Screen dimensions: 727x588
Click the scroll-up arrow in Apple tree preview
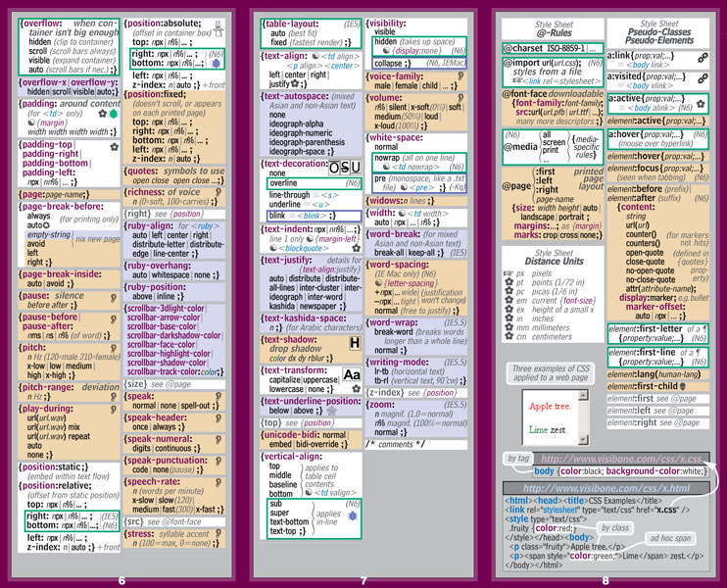583,395
